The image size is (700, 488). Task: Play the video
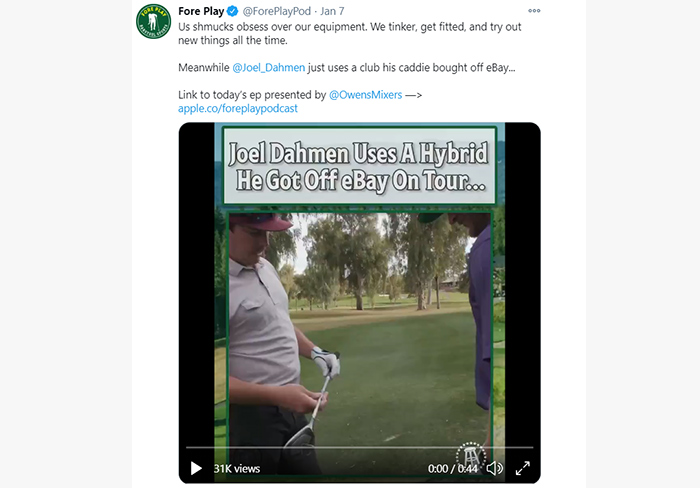pyautogui.click(x=196, y=468)
